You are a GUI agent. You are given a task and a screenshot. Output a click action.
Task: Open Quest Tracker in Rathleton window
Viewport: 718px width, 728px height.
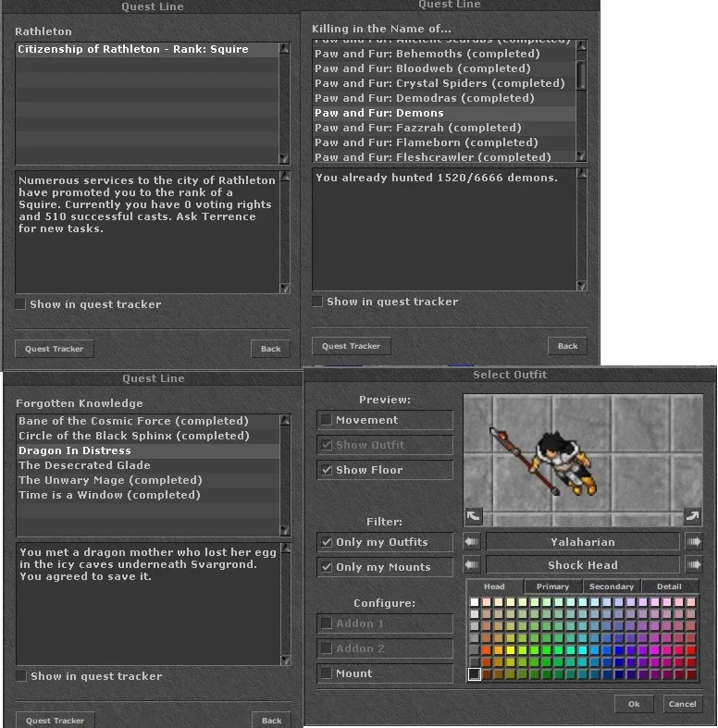point(55,349)
